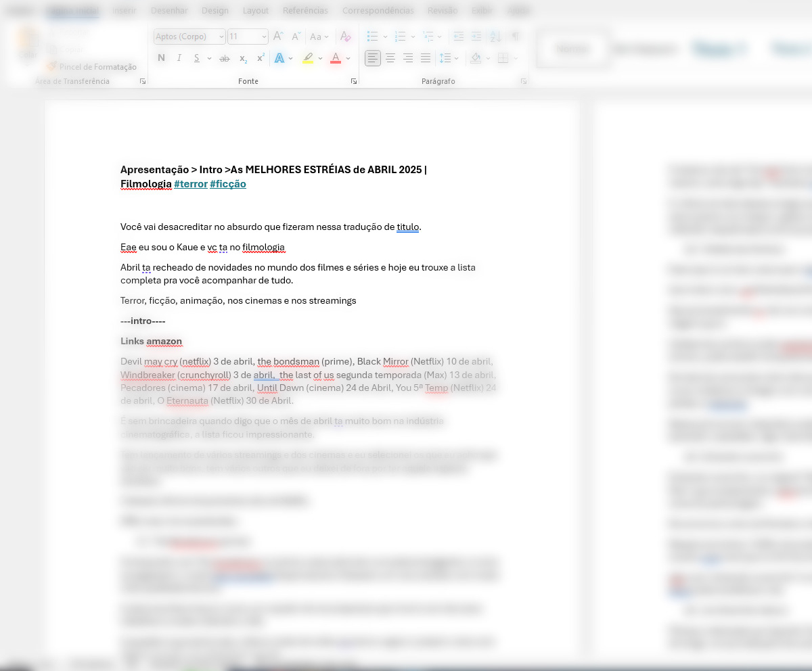The height and width of the screenshot is (671, 812).
Task: Center the paragraph text
Action: tap(390, 58)
